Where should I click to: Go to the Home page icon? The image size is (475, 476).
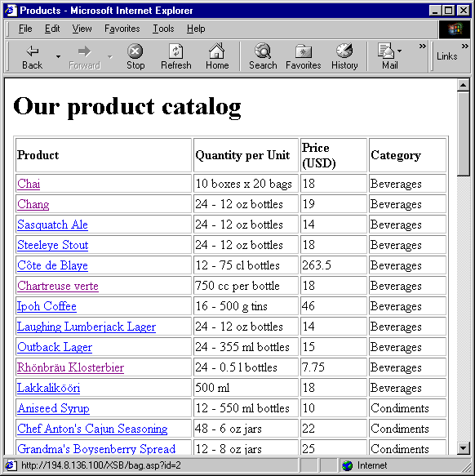point(217,57)
